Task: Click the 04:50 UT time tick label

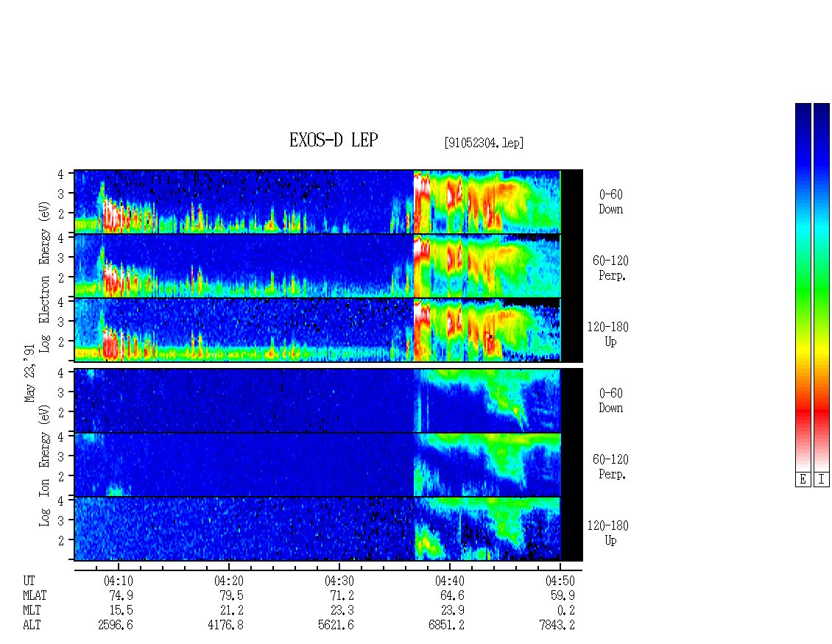Action: pos(560,581)
